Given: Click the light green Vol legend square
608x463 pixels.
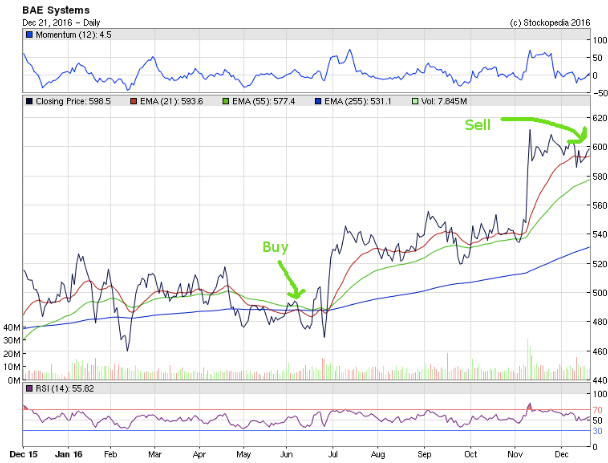Looking at the screenshot, I should tap(415, 102).
